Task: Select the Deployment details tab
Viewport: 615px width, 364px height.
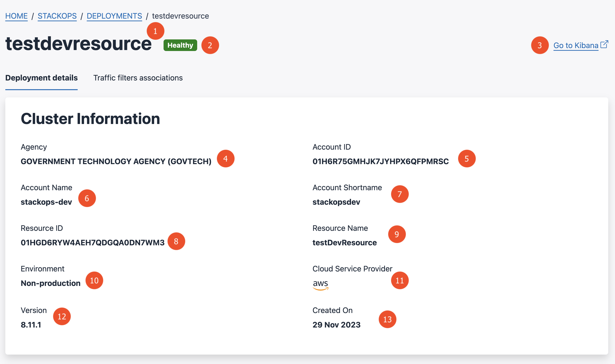Action: tap(41, 78)
